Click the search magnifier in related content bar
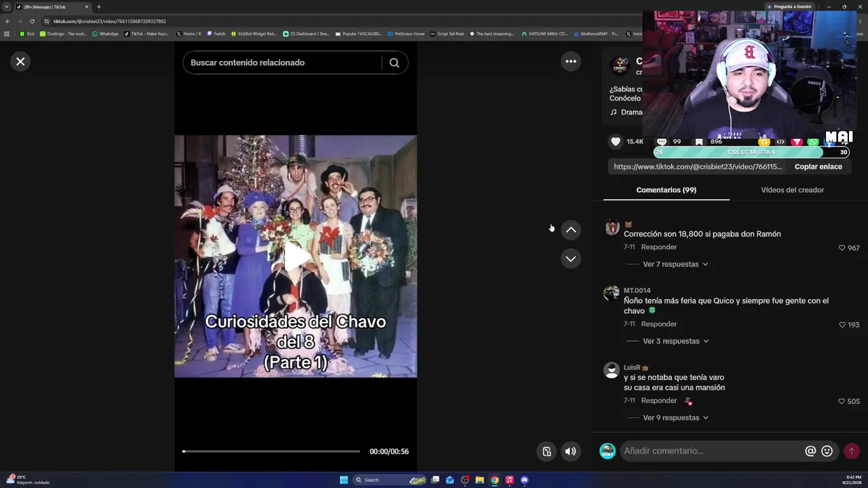Screen dimensions: 868x488 tap(395, 63)
